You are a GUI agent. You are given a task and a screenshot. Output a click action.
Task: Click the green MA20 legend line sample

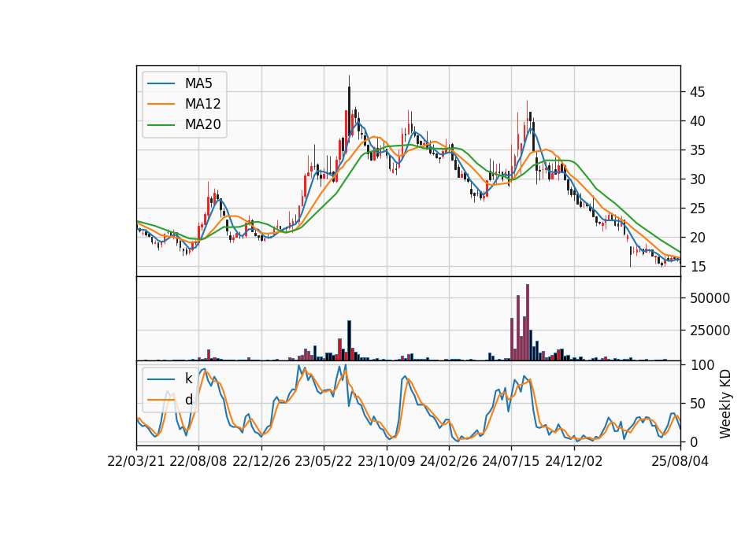161,125
